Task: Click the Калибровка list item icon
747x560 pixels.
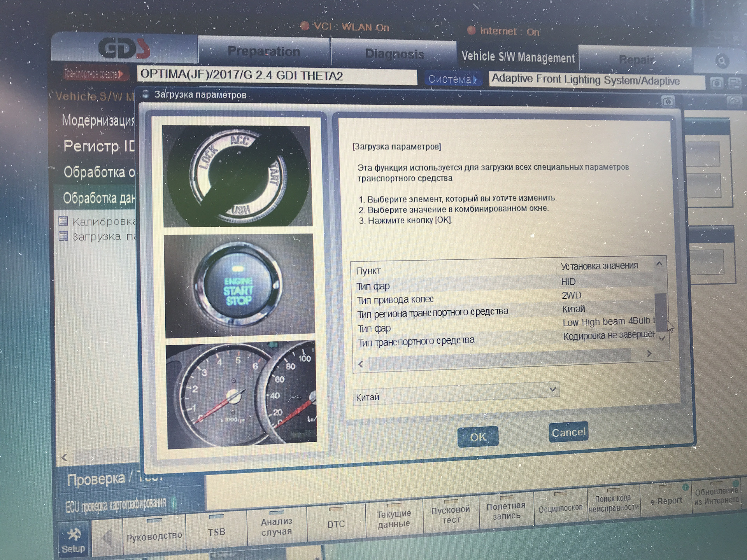Action: click(x=63, y=221)
